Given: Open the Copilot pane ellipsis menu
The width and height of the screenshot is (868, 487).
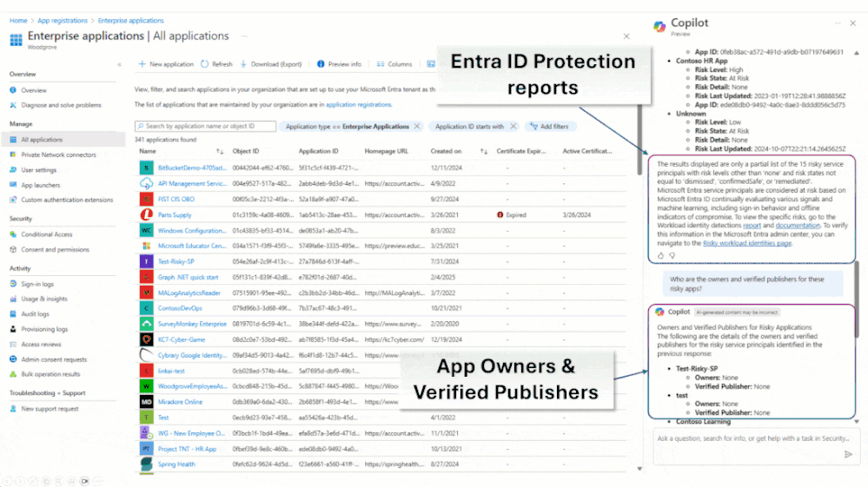Looking at the screenshot, I should (838, 23).
